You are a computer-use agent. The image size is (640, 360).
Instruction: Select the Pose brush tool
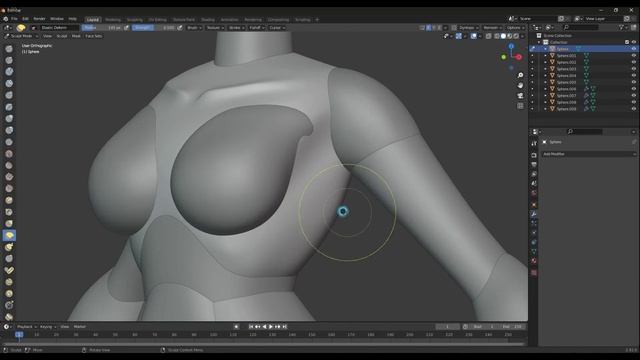(9, 270)
